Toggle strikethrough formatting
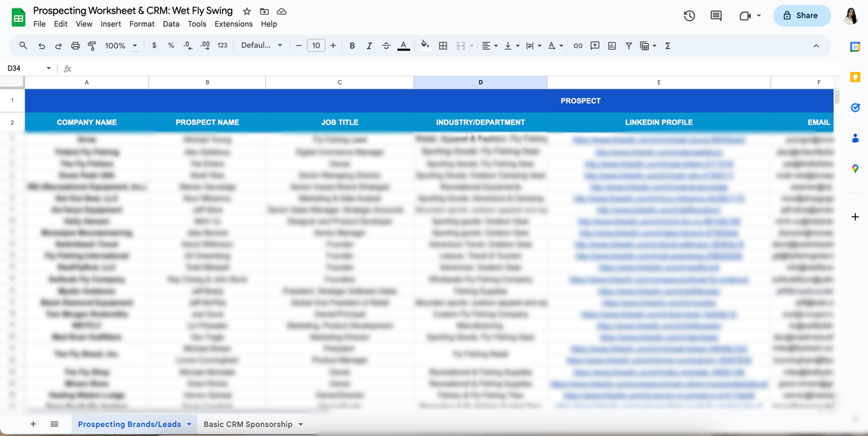Image resolution: width=868 pixels, height=436 pixels. pos(386,46)
